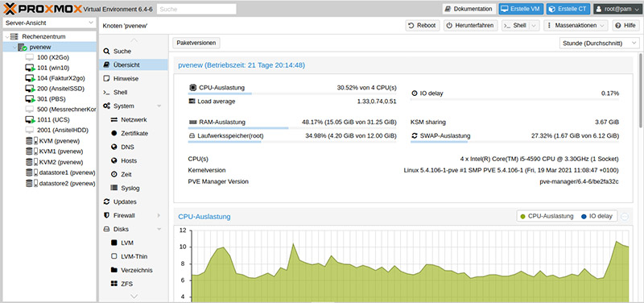Click the Erstelle CT button
Viewport: 644px width, 303px height.
[569, 9]
